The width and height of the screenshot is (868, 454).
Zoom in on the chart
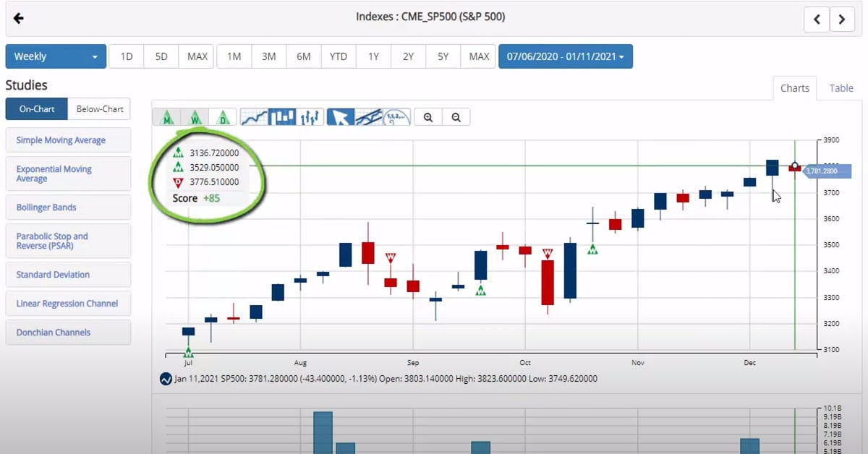[x=428, y=117]
